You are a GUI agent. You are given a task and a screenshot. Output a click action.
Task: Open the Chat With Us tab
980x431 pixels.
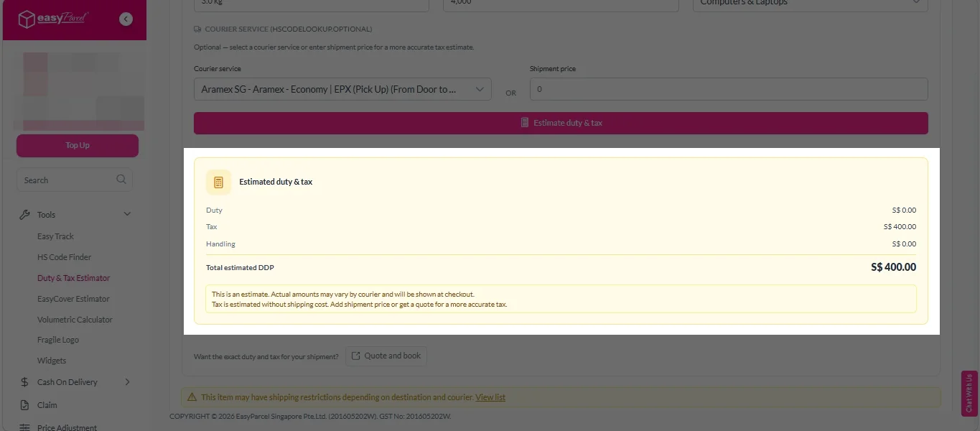pyautogui.click(x=969, y=393)
